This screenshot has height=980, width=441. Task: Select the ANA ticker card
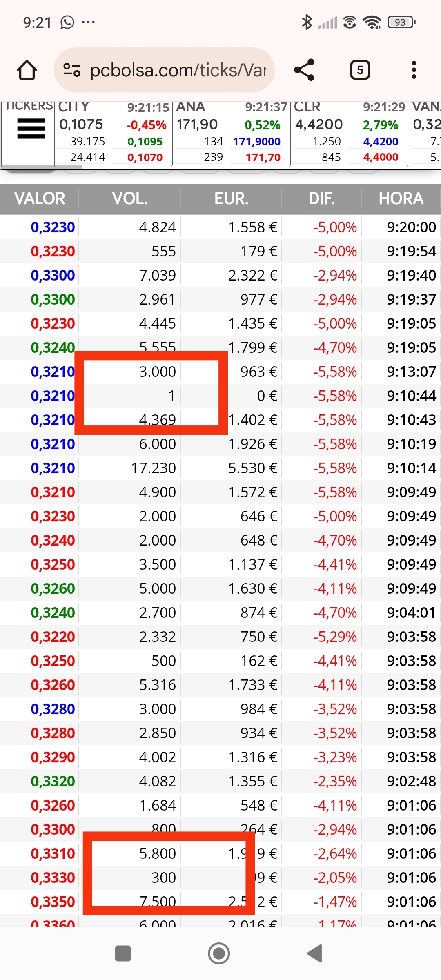pyautogui.click(x=231, y=133)
